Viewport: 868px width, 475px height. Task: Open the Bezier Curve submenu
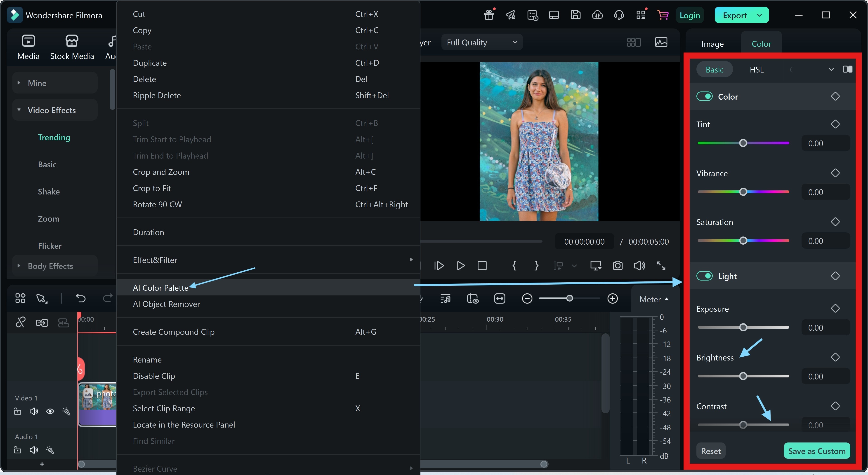(268, 468)
